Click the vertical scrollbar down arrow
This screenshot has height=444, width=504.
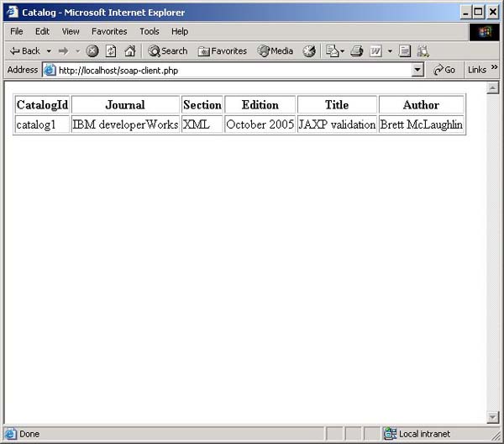point(492,417)
